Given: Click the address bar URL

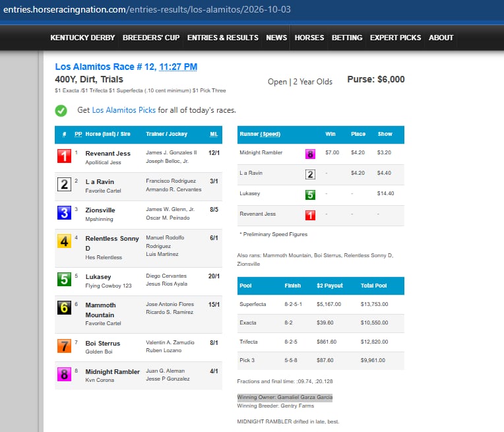Looking at the screenshot, I should (147, 9).
